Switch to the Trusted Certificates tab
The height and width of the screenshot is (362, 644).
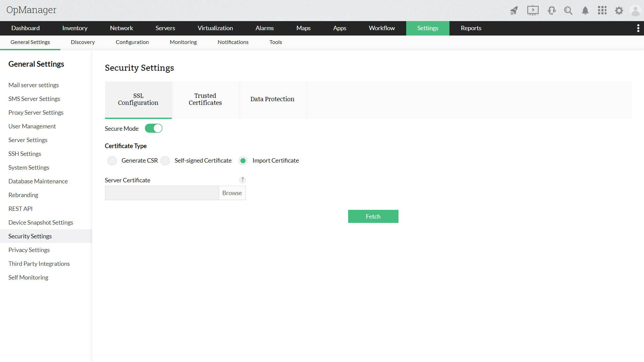point(205,99)
